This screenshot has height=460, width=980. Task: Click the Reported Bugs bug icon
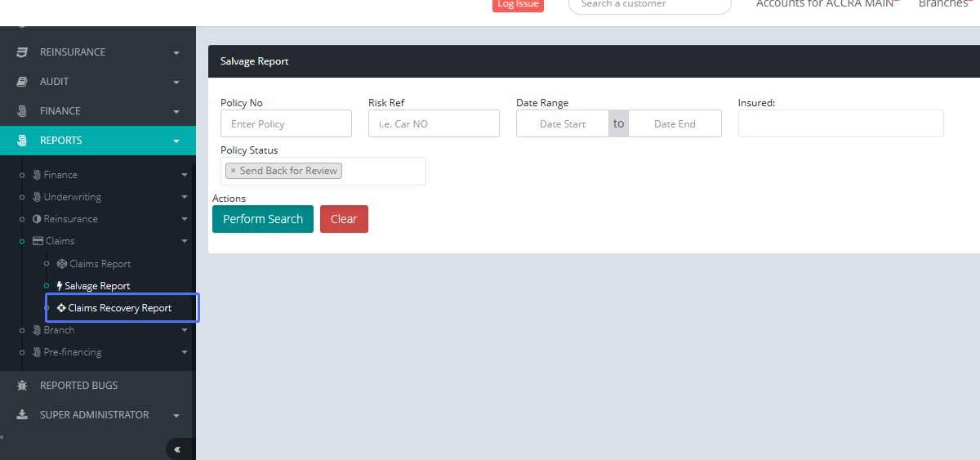click(23, 386)
